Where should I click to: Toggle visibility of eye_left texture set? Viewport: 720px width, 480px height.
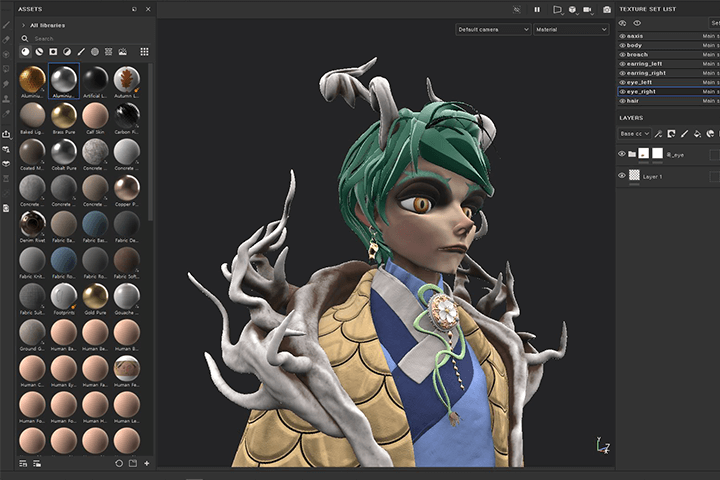[x=623, y=82]
